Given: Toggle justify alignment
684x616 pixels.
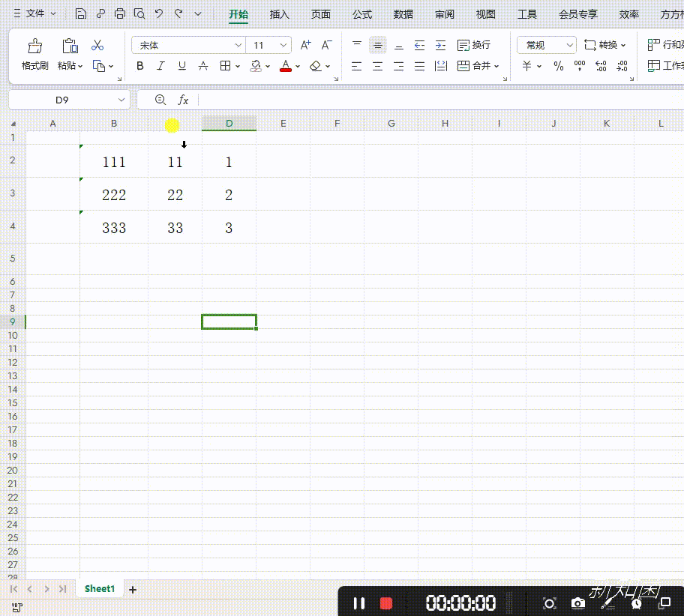Looking at the screenshot, I should [x=420, y=66].
